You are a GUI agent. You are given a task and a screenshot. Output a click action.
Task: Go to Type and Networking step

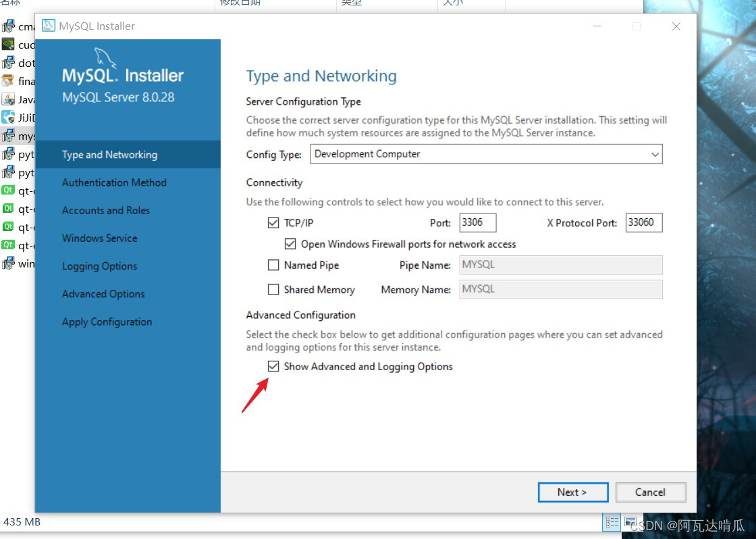128,155
